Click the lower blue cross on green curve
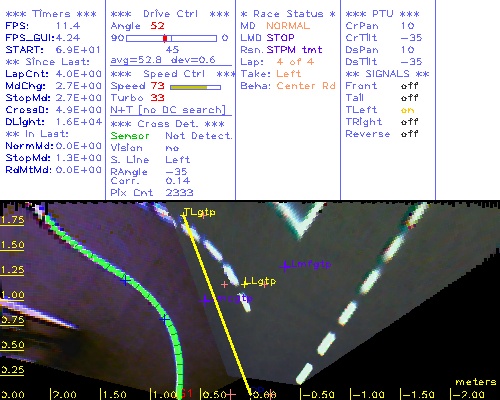500x400 pixels. [164, 319]
